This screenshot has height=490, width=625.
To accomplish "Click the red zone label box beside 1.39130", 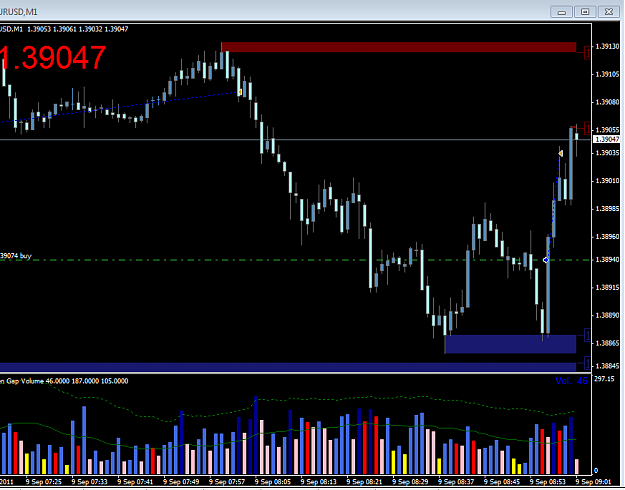I will [587, 52].
